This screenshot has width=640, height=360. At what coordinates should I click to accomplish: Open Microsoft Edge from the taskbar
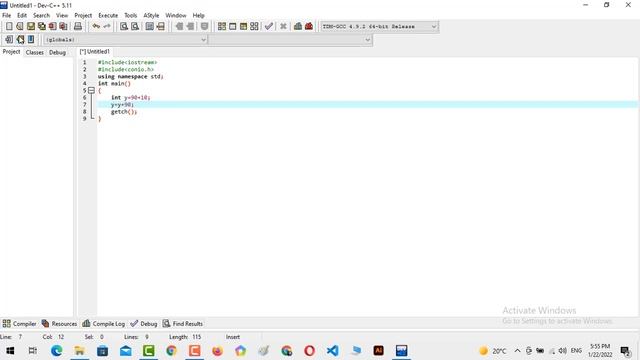56,351
